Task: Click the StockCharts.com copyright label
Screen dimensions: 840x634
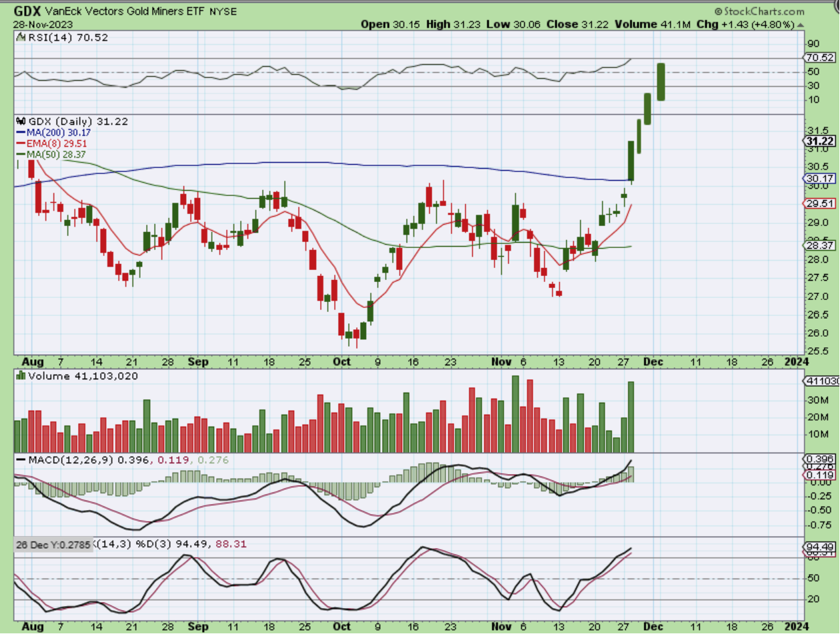Action: [x=759, y=11]
